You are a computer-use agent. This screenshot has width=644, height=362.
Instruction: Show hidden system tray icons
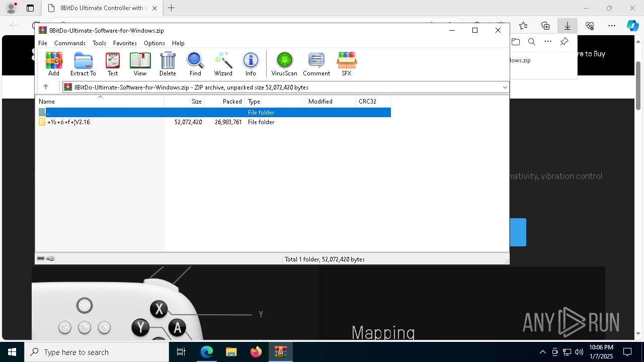[542, 352]
